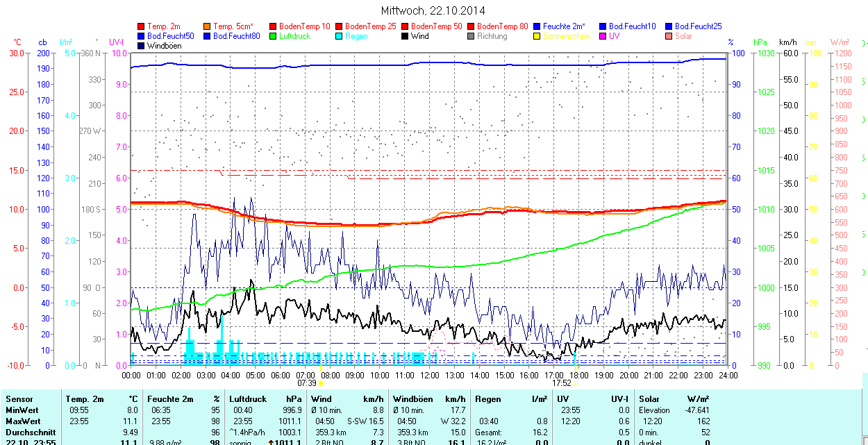Click the cyan Regen legend square

tap(339, 36)
